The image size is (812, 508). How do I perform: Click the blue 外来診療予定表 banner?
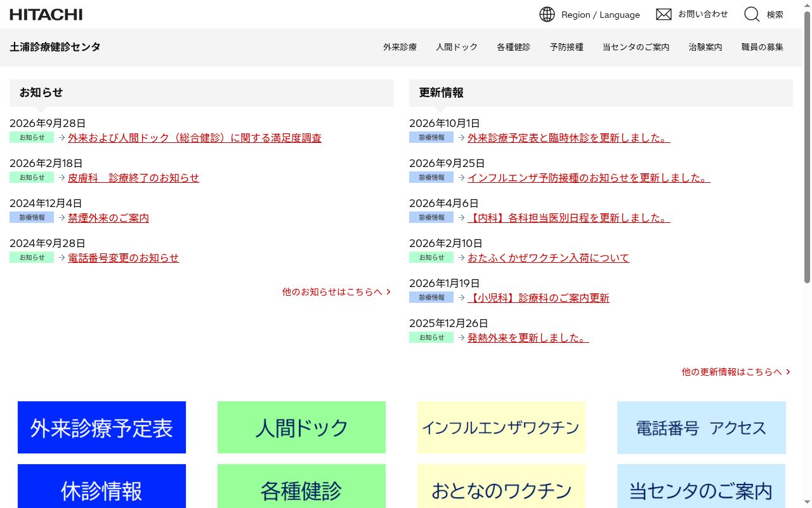point(101,427)
